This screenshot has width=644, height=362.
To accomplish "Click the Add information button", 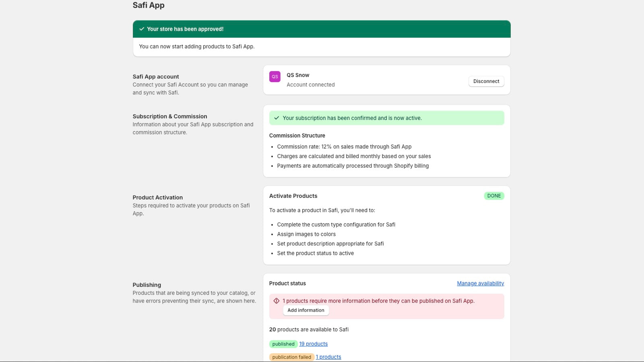I will click(x=306, y=310).
